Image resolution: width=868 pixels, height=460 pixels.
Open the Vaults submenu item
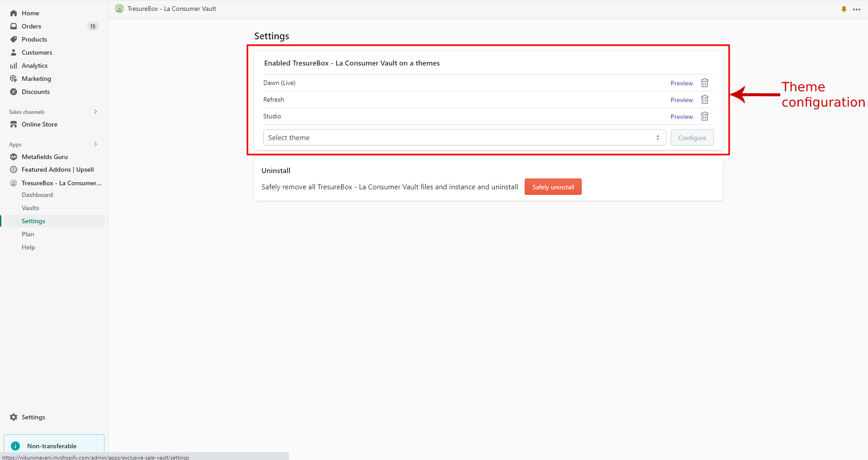(x=30, y=208)
